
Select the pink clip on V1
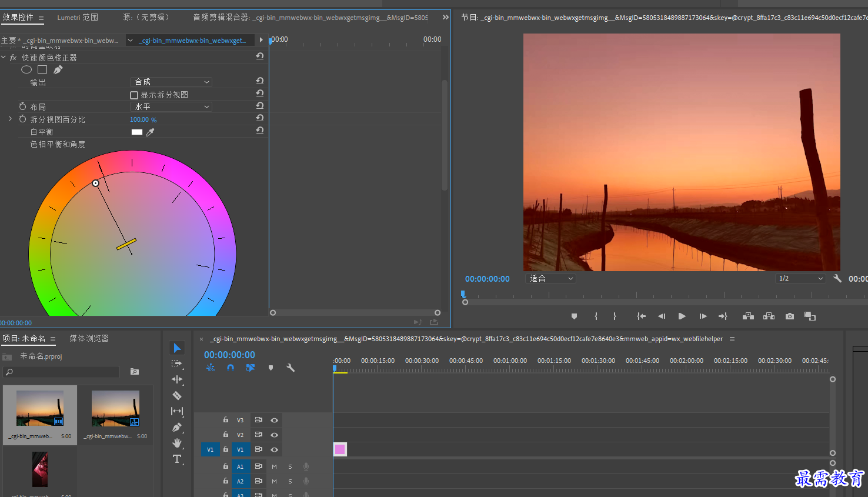340,449
